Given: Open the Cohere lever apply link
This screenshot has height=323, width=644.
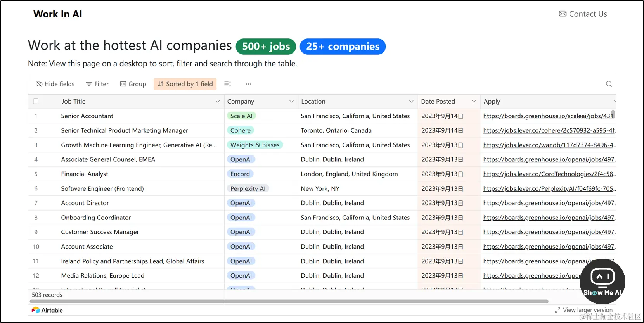Looking at the screenshot, I should (549, 130).
